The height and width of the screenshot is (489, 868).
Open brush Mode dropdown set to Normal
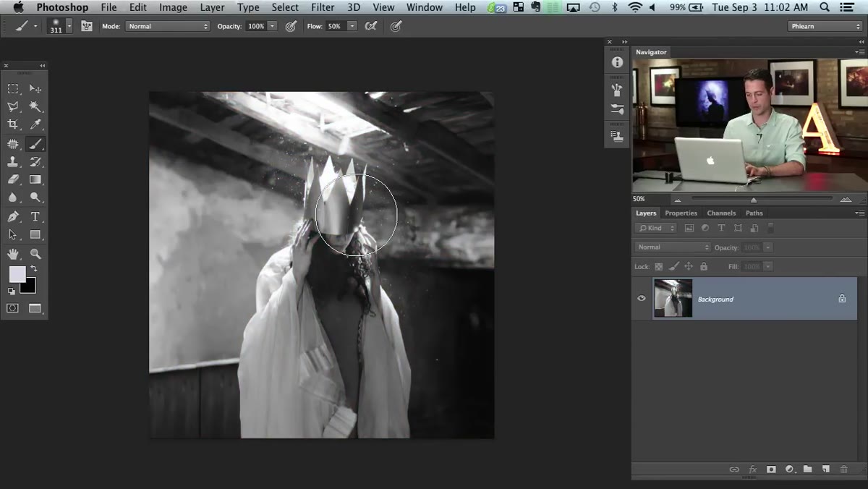[x=167, y=26]
